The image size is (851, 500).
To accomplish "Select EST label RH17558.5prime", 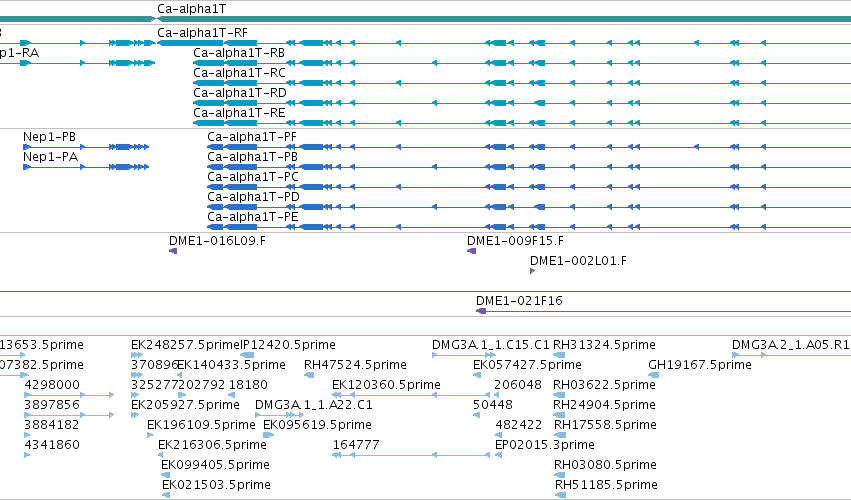I will point(605,426).
